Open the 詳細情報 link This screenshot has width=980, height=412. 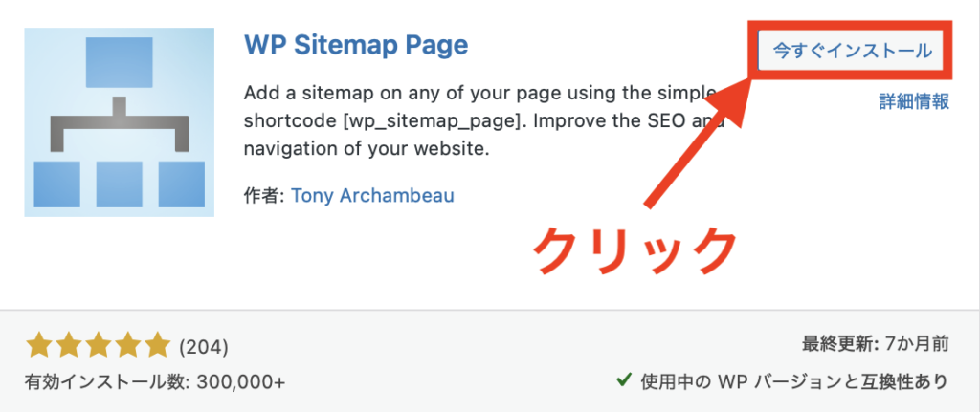click(914, 102)
